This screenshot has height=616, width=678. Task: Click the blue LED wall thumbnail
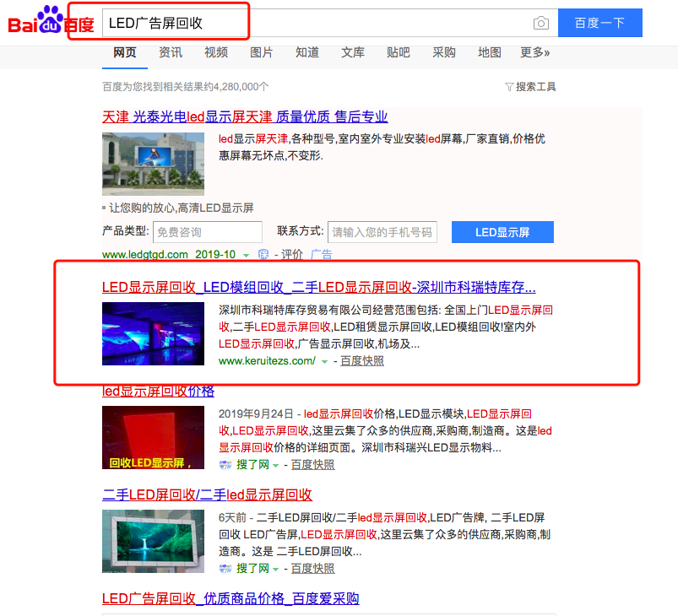point(153,333)
